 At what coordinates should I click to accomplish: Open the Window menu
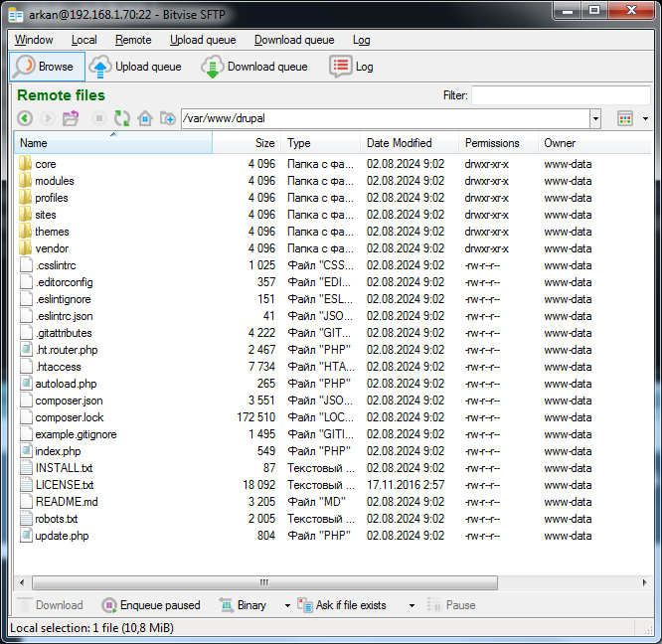34,40
